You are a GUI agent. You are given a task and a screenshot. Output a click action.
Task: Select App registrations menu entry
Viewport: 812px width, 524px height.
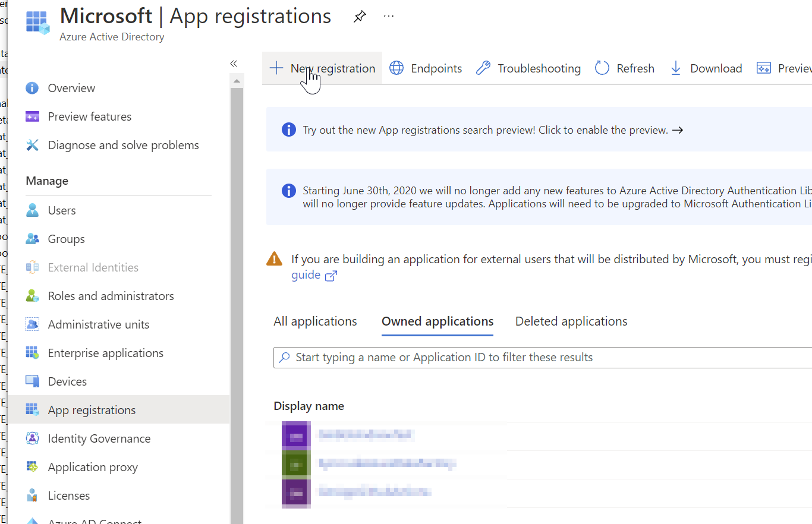click(118, 410)
